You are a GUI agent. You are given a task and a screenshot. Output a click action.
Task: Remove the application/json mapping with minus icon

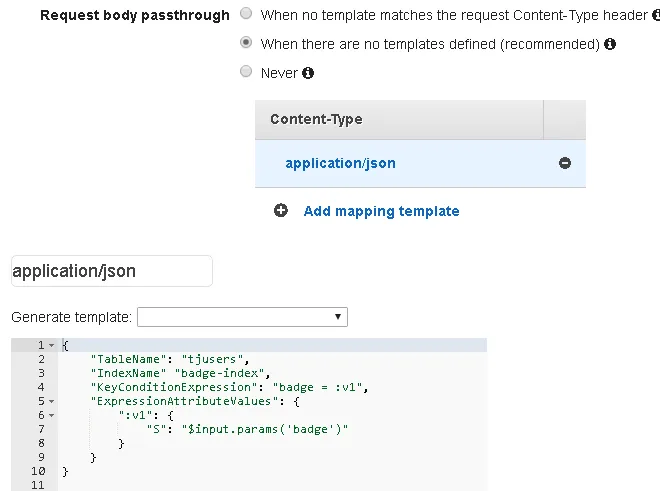pos(565,163)
